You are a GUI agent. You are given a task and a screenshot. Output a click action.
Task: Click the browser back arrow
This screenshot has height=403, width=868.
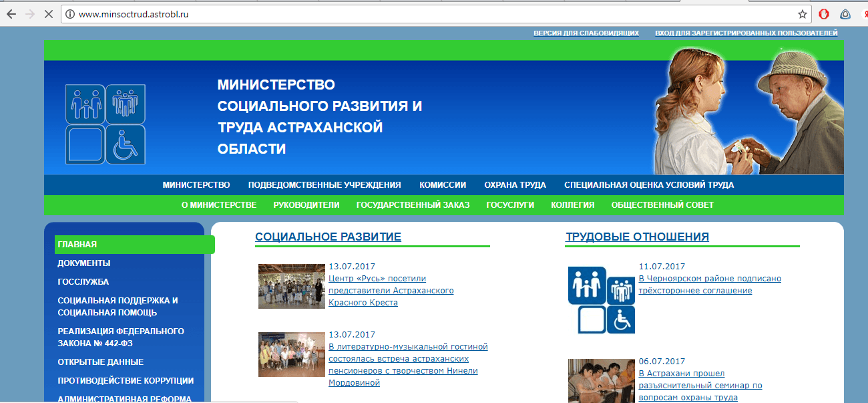coord(11,14)
